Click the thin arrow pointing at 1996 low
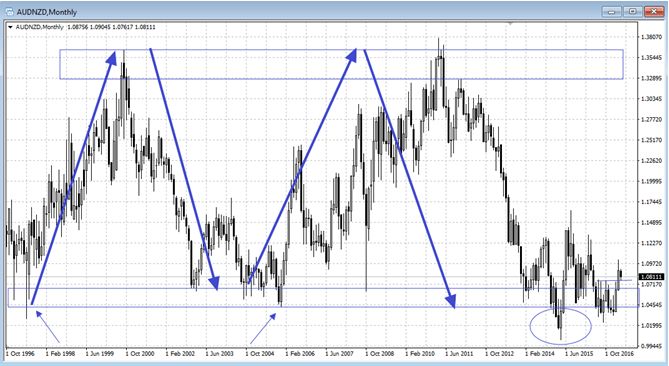 [48, 327]
